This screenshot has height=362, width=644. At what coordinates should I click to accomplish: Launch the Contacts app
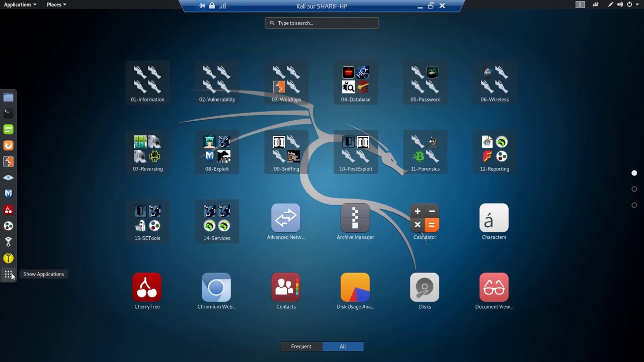[286, 291]
